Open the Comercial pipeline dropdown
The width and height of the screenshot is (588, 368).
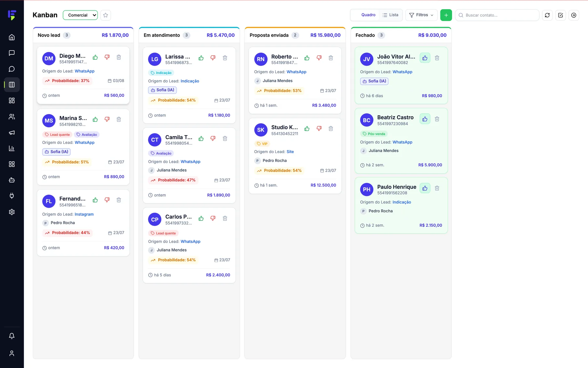[x=80, y=15]
